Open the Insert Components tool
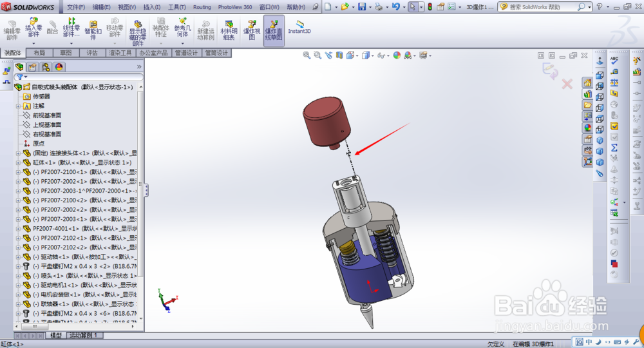The height and width of the screenshot is (348, 644). (33, 27)
